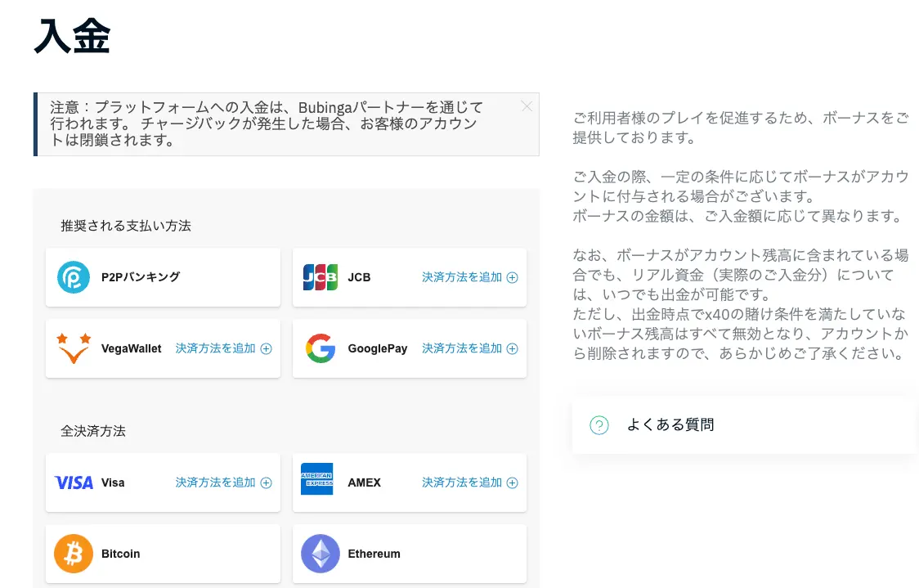Choose the Bitcoin label text
Image resolution: width=919 pixels, height=588 pixels.
121,554
